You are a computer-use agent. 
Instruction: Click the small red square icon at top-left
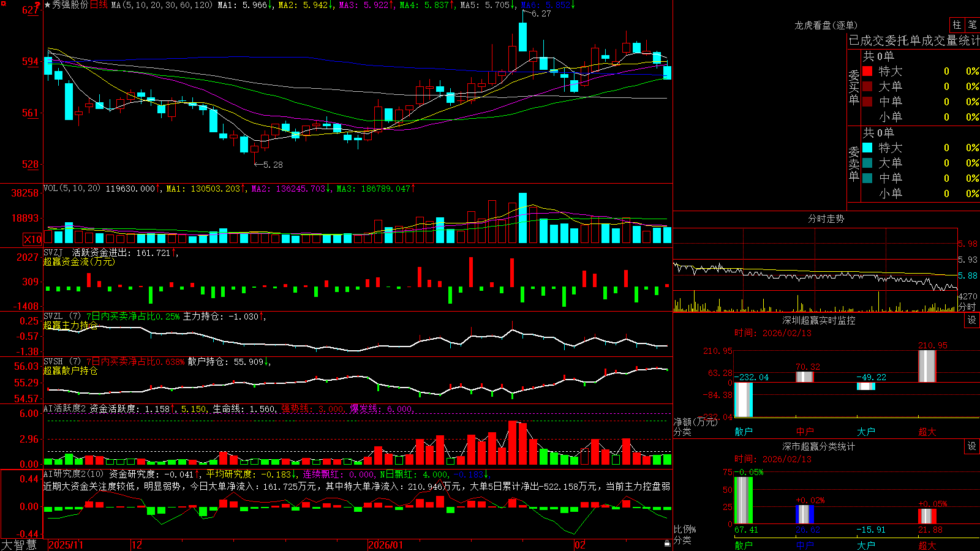coord(3,3)
